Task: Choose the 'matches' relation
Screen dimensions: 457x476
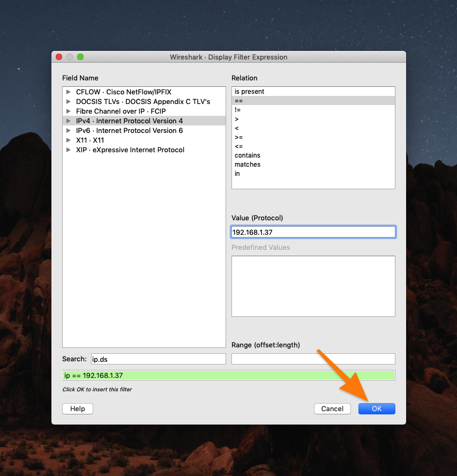Action: (x=313, y=164)
